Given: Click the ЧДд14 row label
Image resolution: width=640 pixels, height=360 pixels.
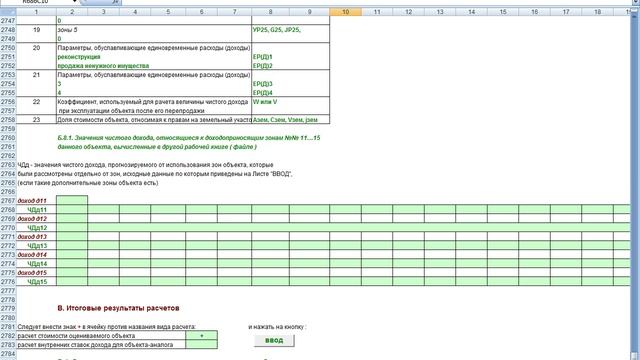Looking at the screenshot, I should point(37,263).
